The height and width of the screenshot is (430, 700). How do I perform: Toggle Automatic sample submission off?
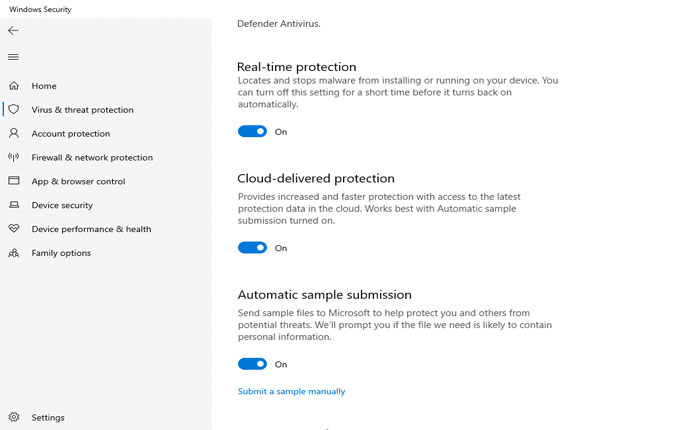pos(252,364)
